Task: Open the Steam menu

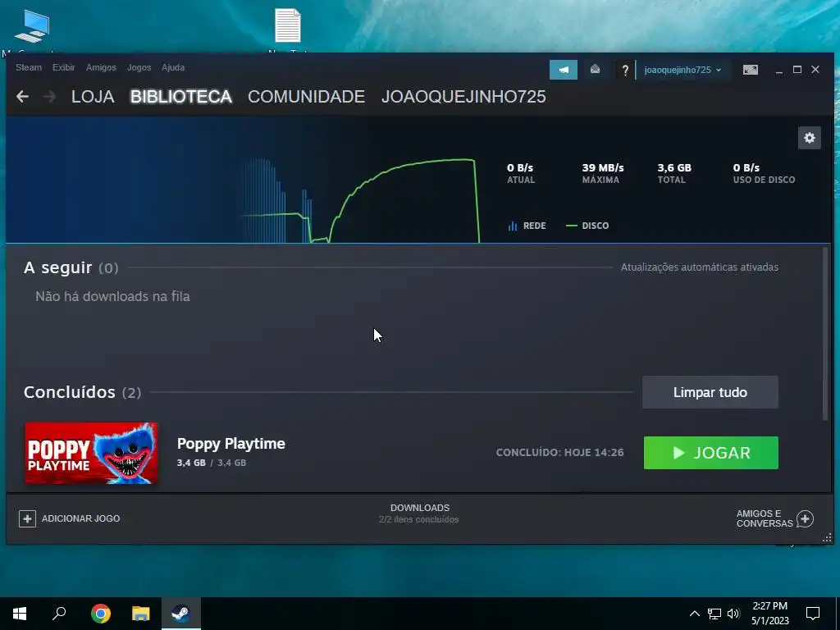Action: pos(29,67)
